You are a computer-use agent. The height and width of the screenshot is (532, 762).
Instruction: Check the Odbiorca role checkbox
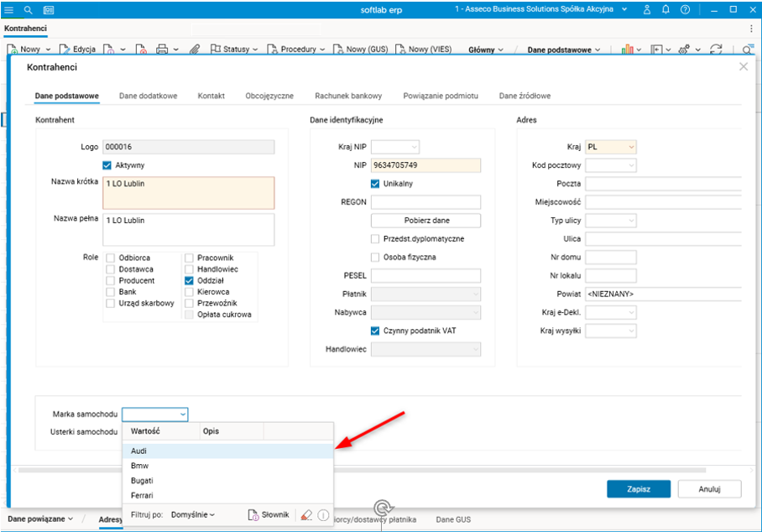click(x=110, y=258)
